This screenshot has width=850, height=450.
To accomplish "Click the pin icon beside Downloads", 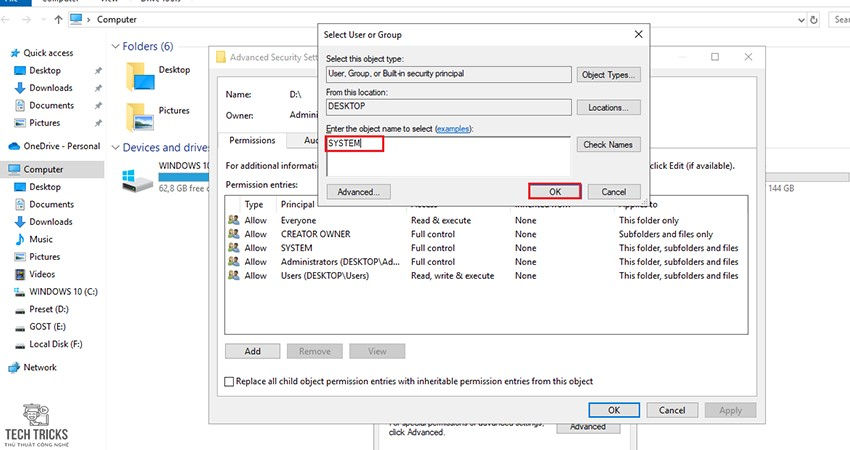I will tap(98, 88).
